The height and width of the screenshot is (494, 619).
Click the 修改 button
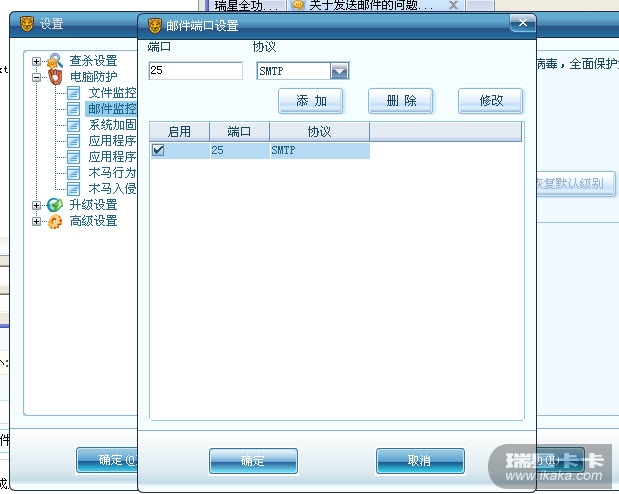tap(491, 101)
